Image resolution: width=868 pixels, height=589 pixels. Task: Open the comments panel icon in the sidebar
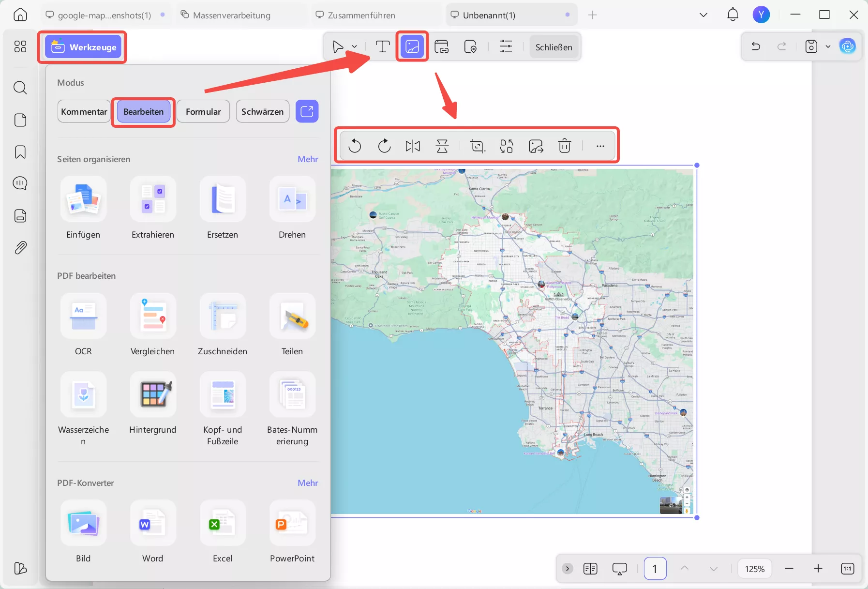(20, 183)
